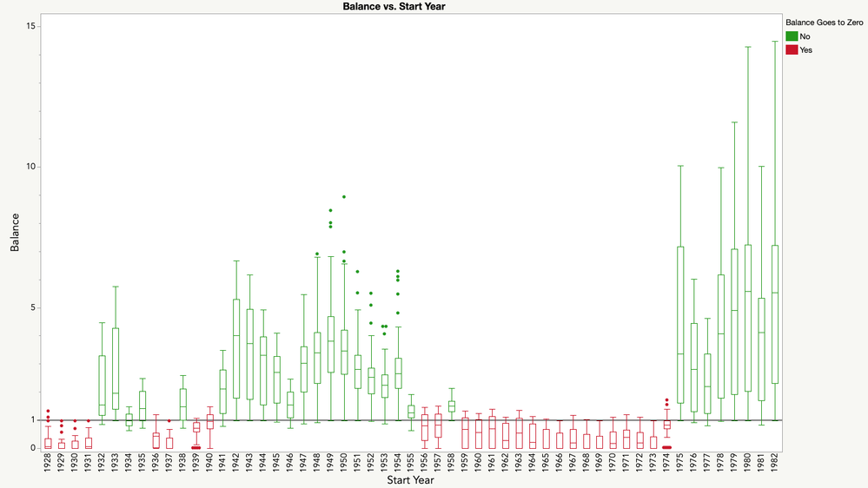This screenshot has width=868, height=488.
Task: Click the 1974 x-axis tick label
Action: coord(667,463)
